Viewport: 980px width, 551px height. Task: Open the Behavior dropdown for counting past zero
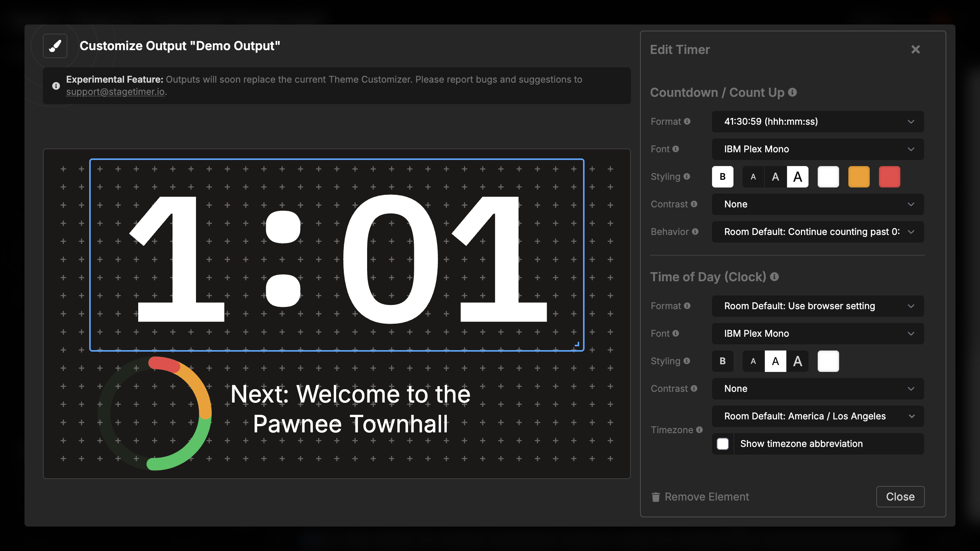click(818, 232)
